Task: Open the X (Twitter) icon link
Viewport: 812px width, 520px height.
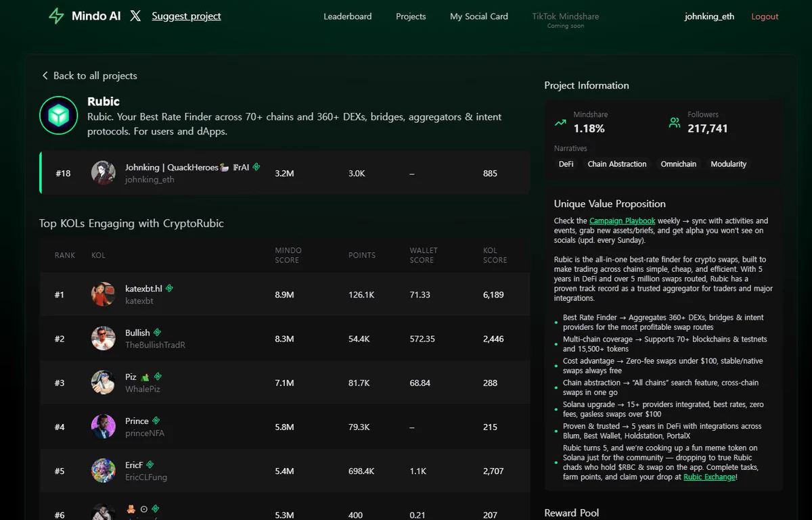Action: [135, 16]
